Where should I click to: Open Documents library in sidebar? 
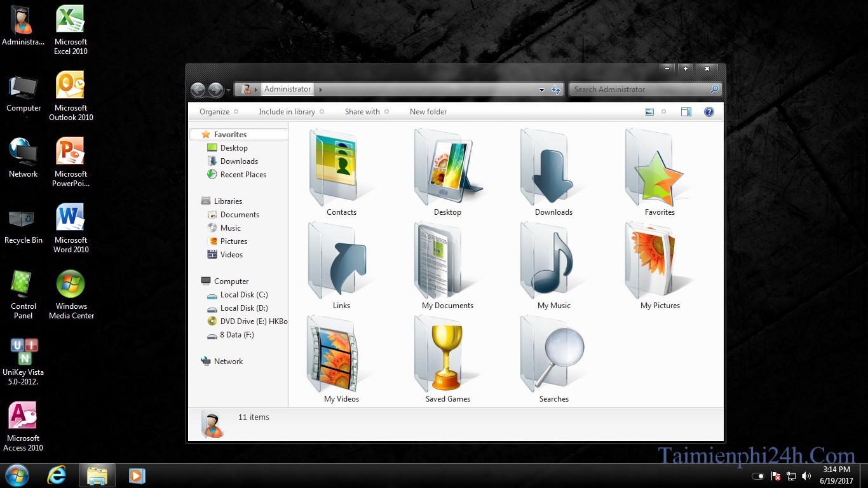click(x=240, y=215)
